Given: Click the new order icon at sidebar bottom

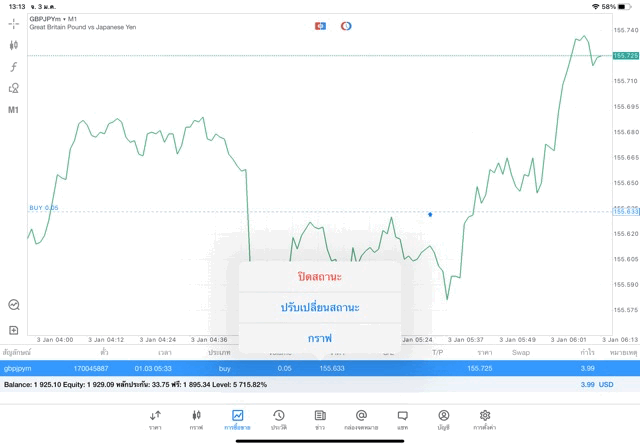Looking at the screenshot, I should 14,329.
